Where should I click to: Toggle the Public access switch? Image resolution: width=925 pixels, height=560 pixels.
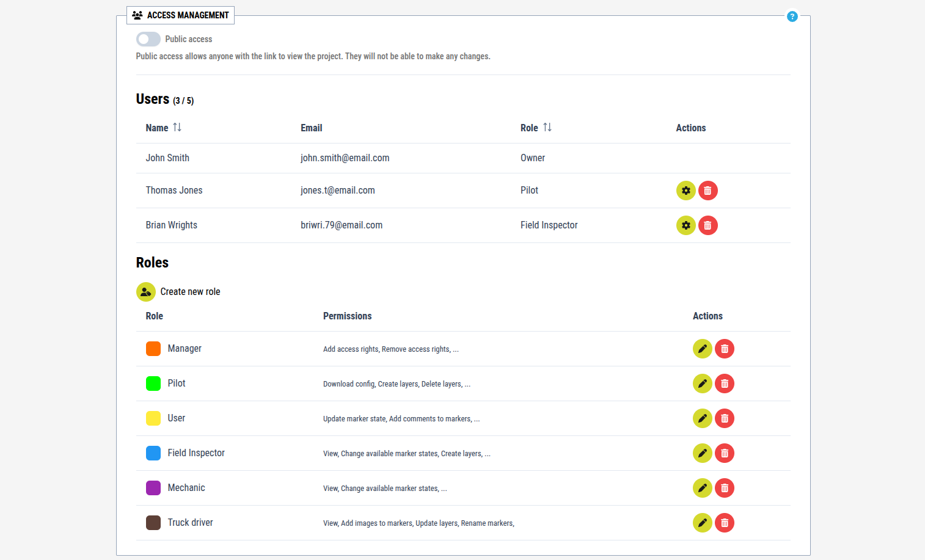click(x=148, y=39)
